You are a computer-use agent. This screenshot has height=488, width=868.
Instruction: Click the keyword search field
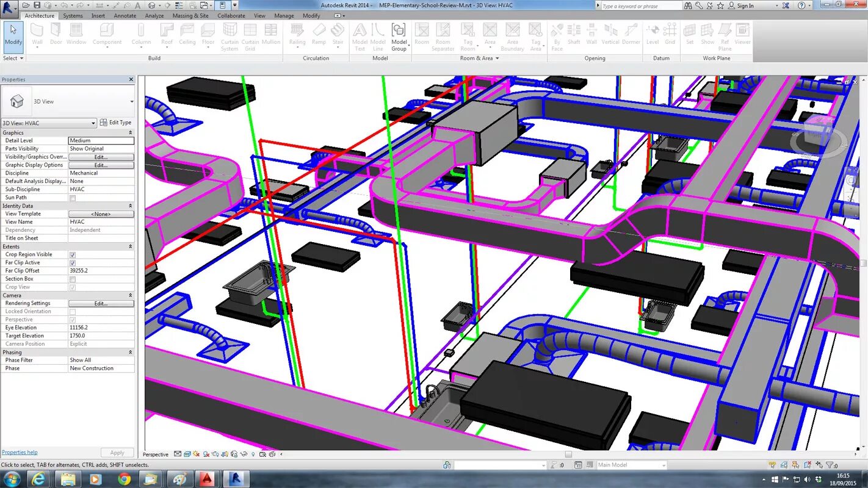point(641,6)
